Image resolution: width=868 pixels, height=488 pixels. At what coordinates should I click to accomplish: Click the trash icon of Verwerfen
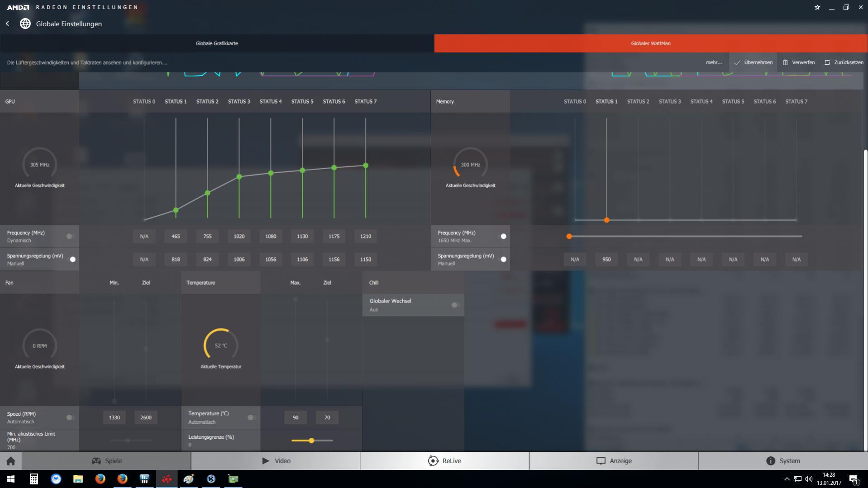click(785, 62)
